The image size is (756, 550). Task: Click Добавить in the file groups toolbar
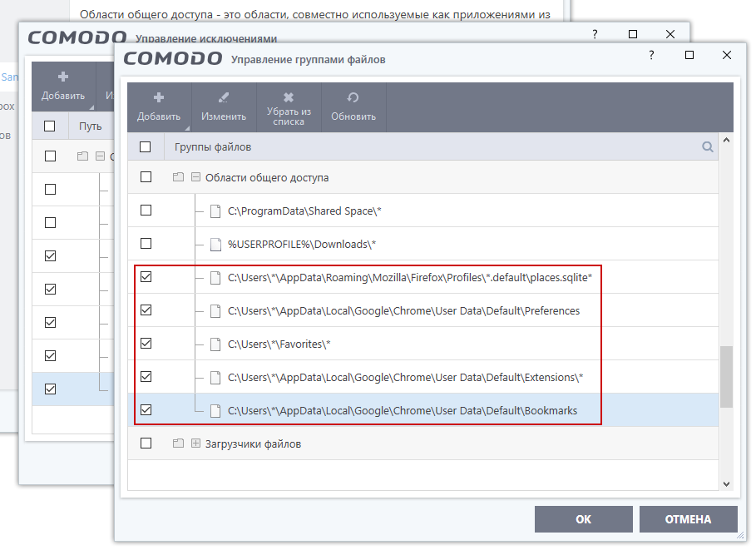pyautogui.click(x=159, y=107)
